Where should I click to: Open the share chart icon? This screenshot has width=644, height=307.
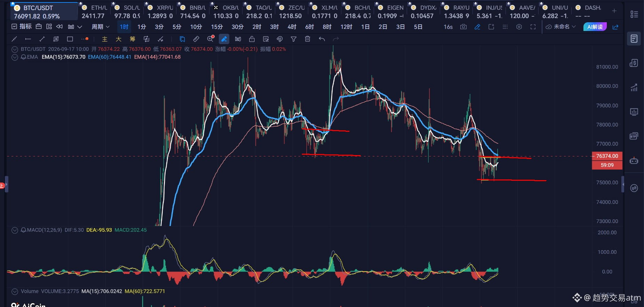[x=615, y=27]
